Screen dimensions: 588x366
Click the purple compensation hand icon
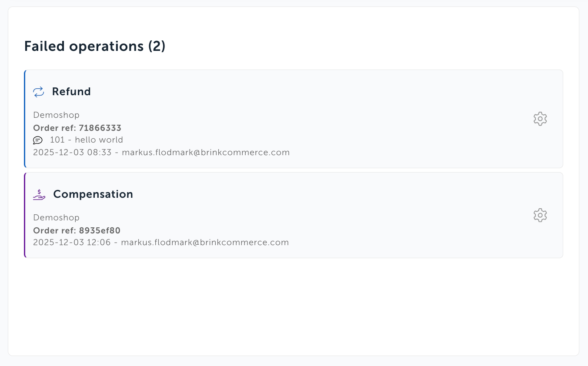tap(39, 194)
